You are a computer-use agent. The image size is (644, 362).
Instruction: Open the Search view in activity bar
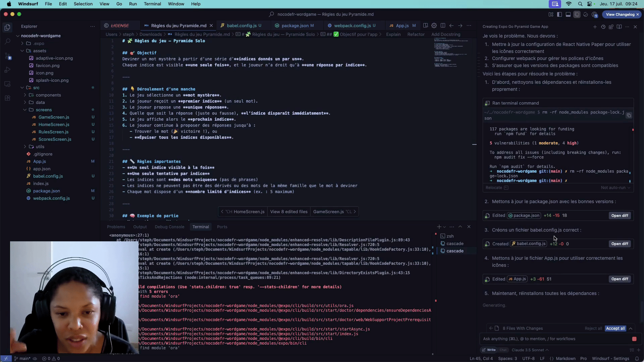(x=7, y=42)
